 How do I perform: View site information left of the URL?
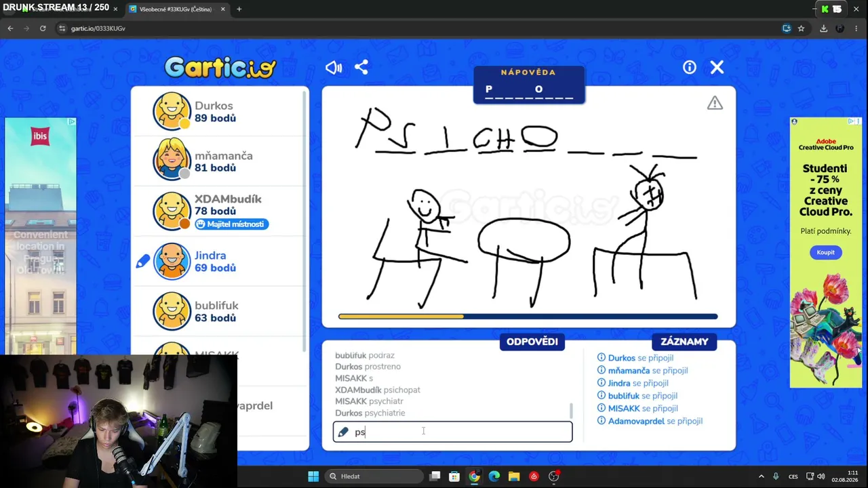coord(62,28)
